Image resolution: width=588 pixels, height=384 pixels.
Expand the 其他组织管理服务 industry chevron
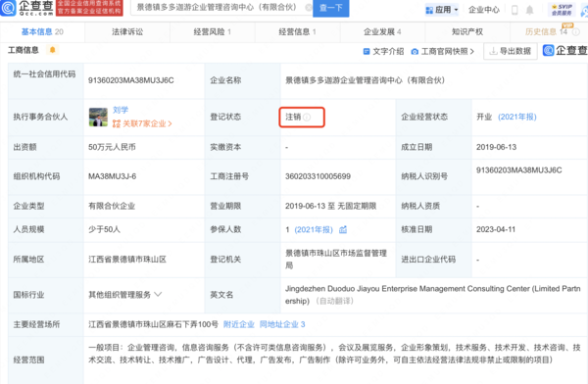158,295
